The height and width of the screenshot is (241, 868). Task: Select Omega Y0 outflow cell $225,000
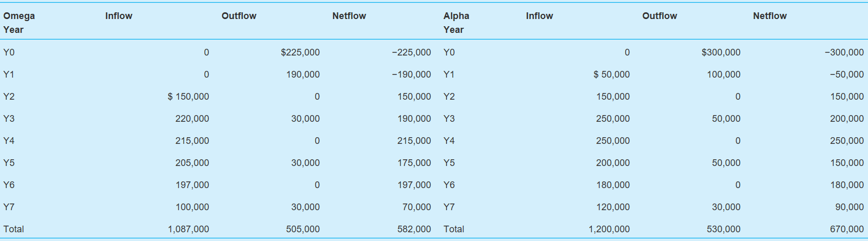300,52
